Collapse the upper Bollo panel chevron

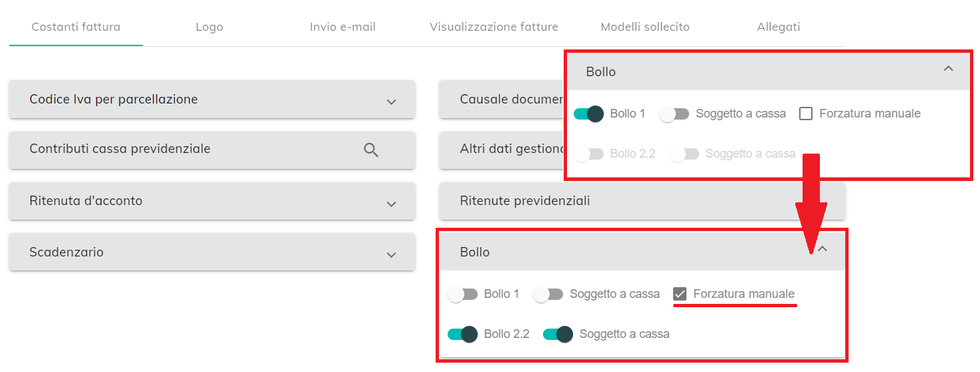[948, 68]
